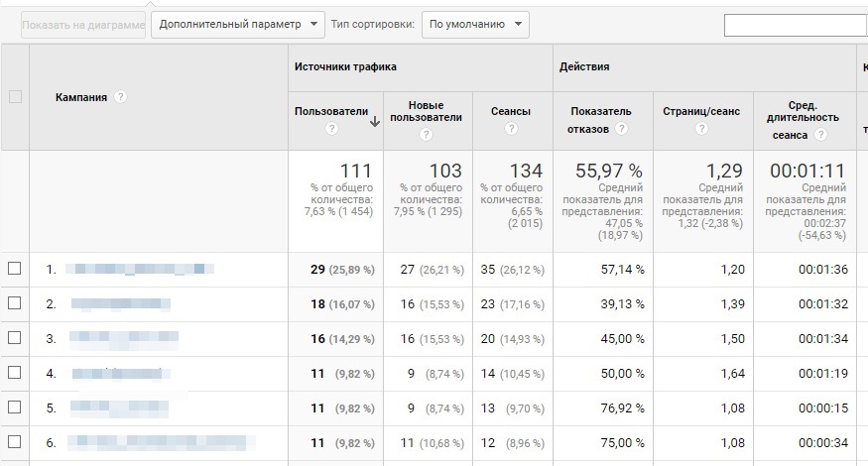Click the descending sort arrow in Пользователи
This screenshot has height=466, width=868.
375,122
